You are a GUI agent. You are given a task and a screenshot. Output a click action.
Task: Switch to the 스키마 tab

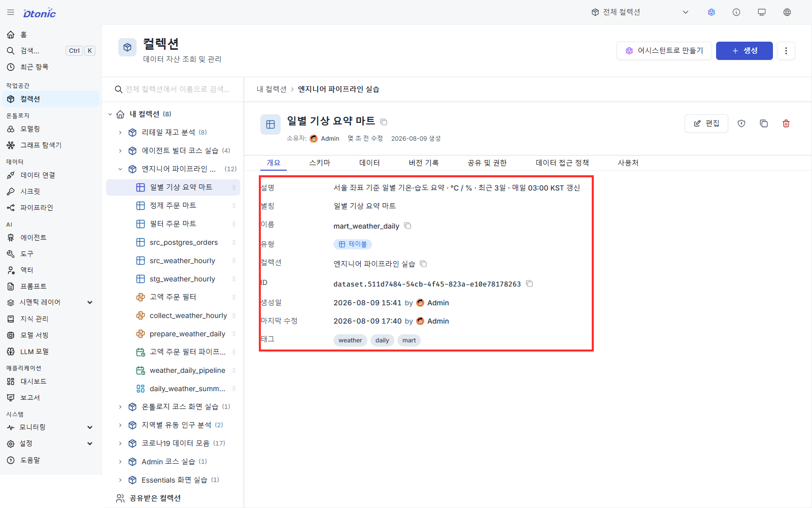[320, 163]
